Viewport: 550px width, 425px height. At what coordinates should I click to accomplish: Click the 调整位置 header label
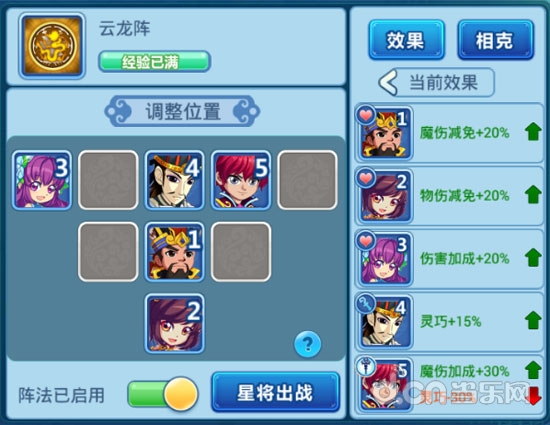pyautogui.click(x=182, y=112)
